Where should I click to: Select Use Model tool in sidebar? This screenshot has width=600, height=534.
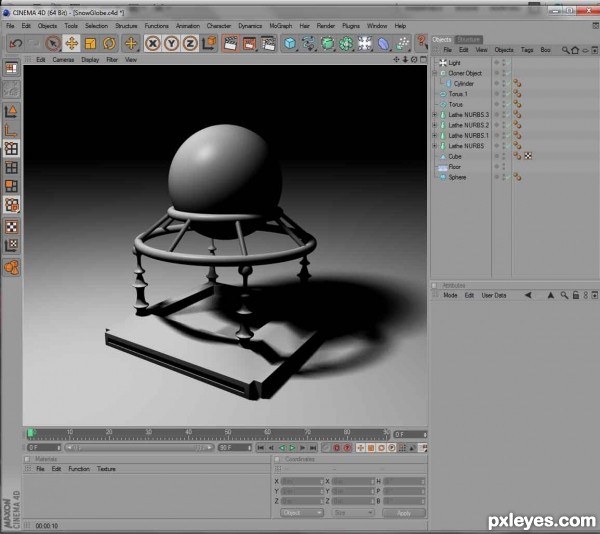(x=11, y=111)
